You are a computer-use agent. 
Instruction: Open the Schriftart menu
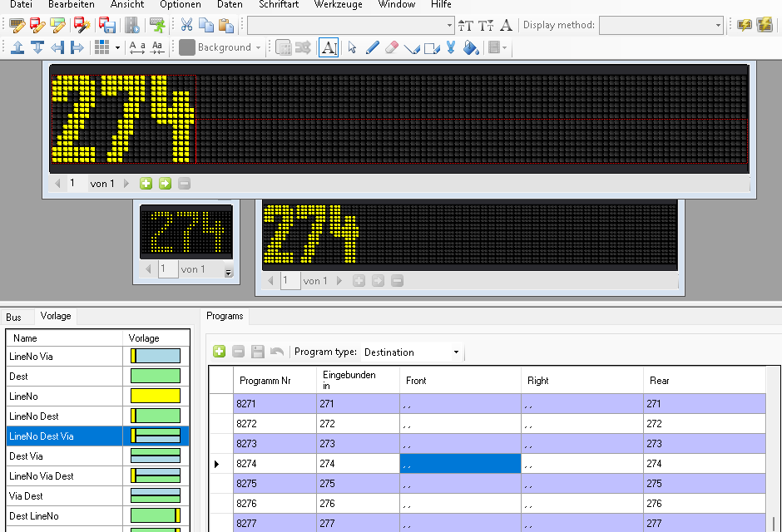tap(279, 4)
